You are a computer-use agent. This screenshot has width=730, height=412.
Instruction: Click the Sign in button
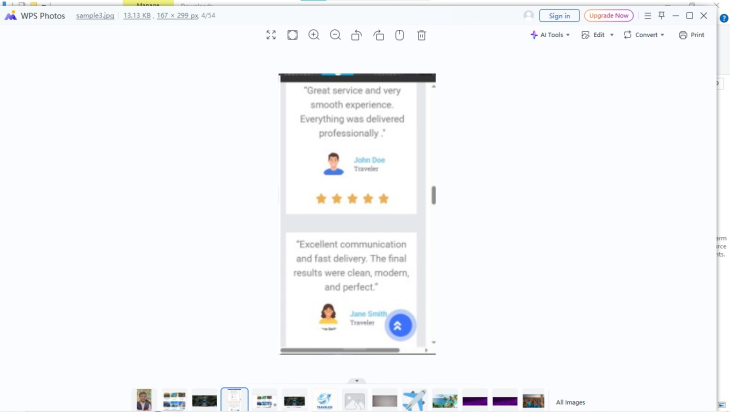click(x=559, y=16)
